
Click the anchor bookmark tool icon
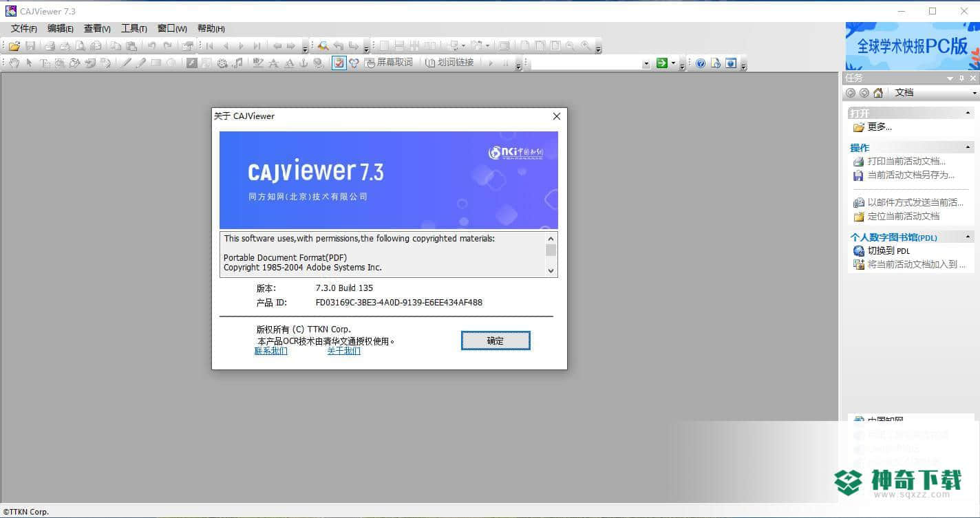click(x=303, y=63)
